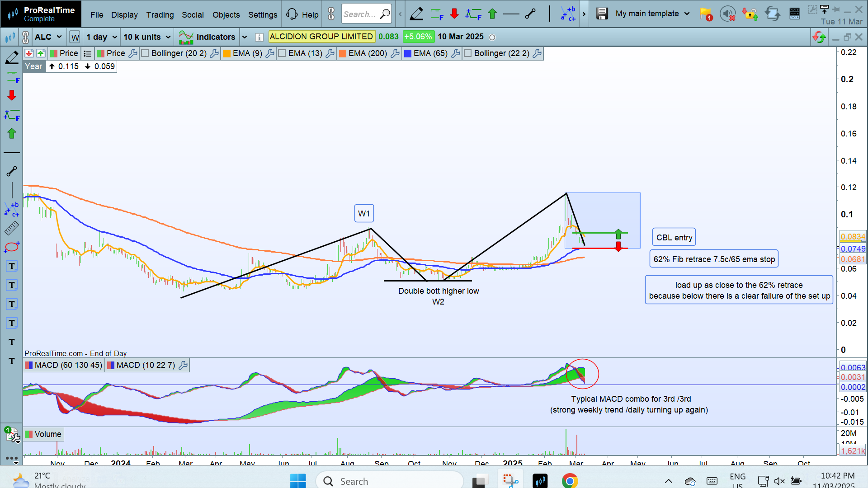
Task: Show hidden taskbar icons chevron
Action: (x=669, y=481)
